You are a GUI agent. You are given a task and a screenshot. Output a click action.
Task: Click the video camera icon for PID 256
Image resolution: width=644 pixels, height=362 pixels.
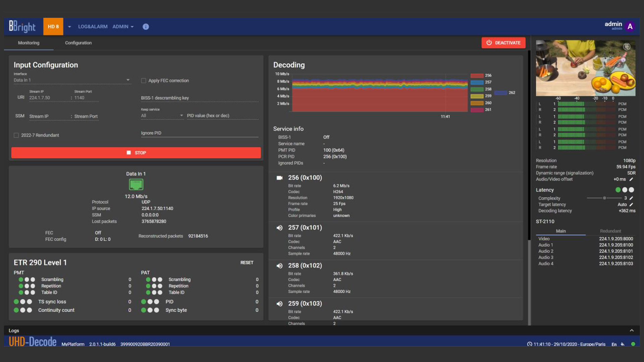tap(279, 178)
